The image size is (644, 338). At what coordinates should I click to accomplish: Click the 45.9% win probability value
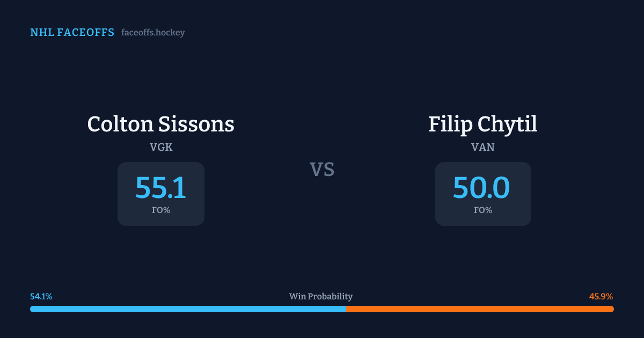point(601,297)
